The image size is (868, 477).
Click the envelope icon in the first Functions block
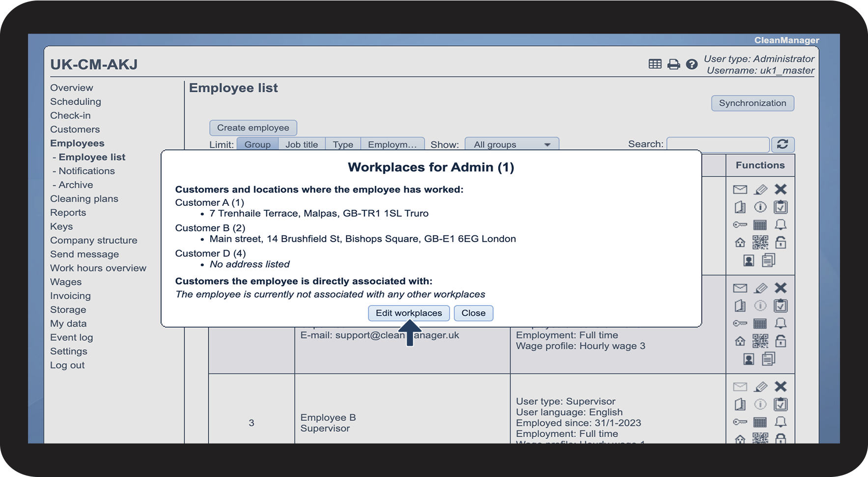click(740, 190)
